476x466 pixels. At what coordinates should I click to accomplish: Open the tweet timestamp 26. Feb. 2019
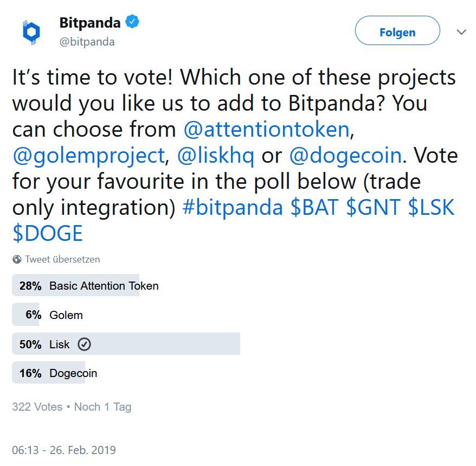tap(64, 450)
